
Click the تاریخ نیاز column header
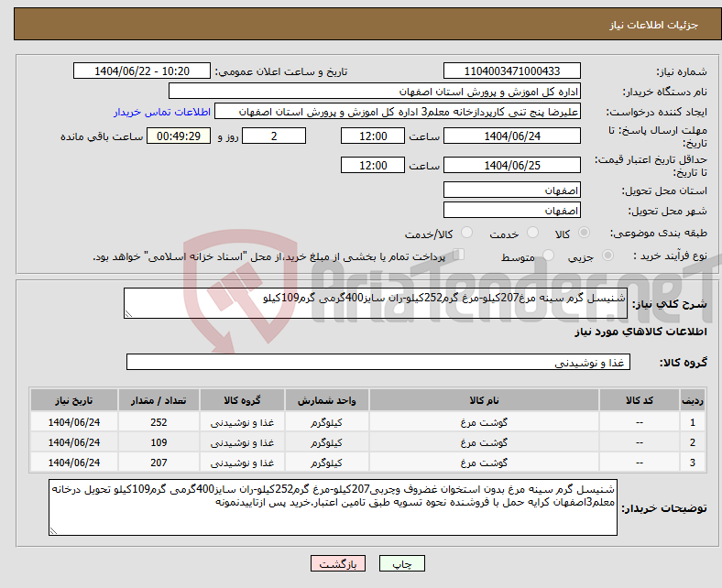(74, 400)
